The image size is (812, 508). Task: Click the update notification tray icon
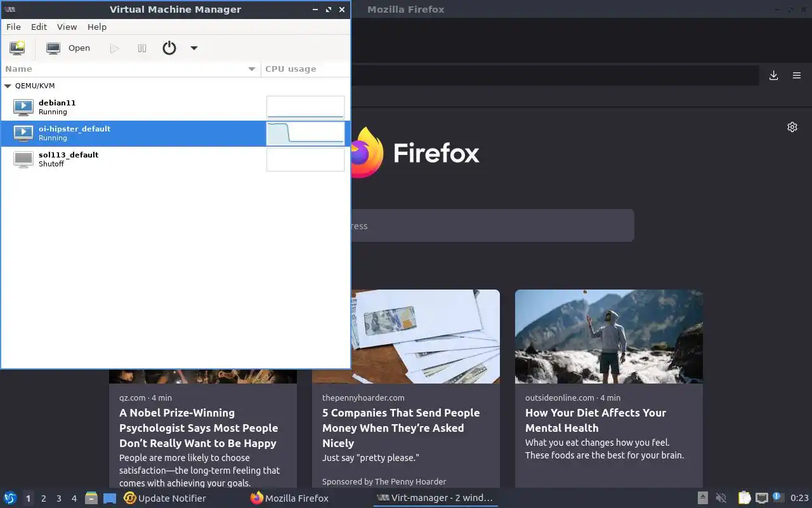[778, 498]
